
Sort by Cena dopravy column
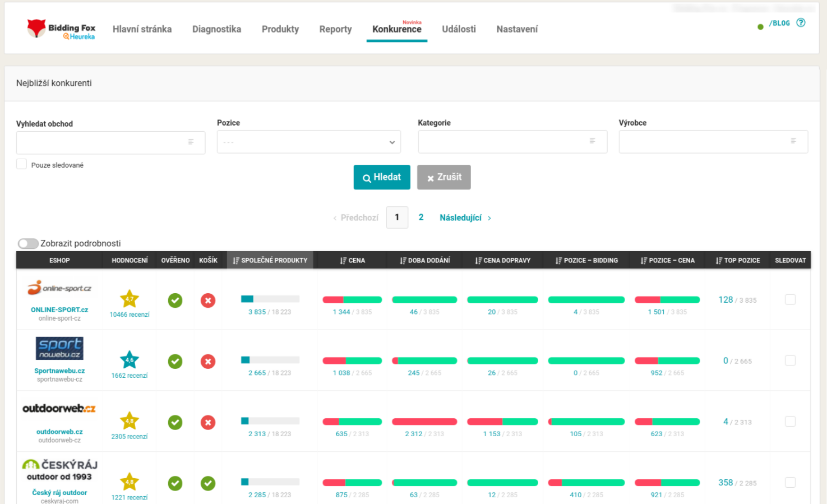[502, 260]
